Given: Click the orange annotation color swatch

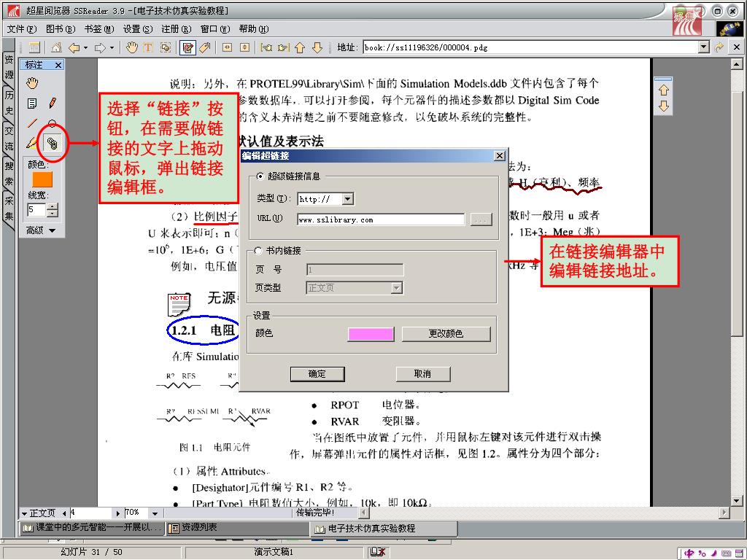Looking at the screenshot, I should [42, 179].
